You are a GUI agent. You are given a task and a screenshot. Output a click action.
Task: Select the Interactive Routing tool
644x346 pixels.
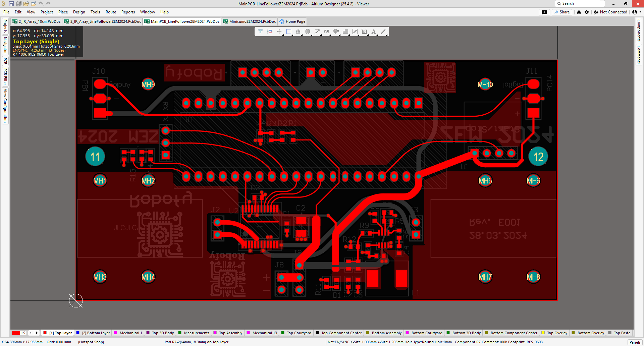pos(317,32)
